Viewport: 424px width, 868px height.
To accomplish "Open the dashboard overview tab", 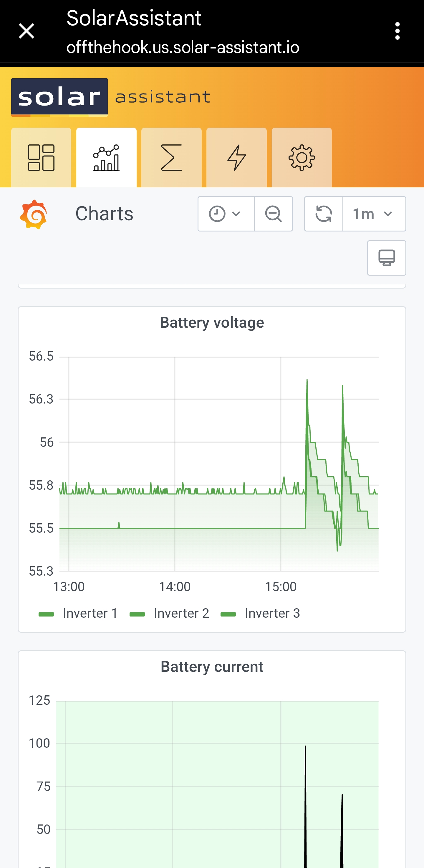I will point(41,157).
